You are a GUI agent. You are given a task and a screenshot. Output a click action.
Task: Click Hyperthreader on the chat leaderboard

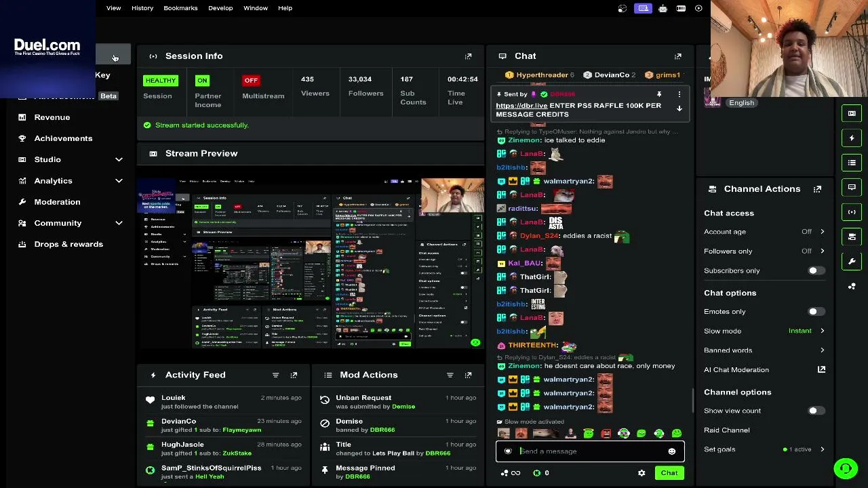[542, 75]
